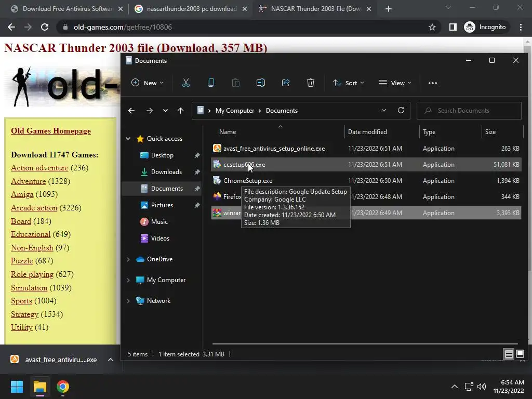Screen dimensions: 532x399
Task: Open the volume speaker tray icon
Action: click(x=482, y=387)
